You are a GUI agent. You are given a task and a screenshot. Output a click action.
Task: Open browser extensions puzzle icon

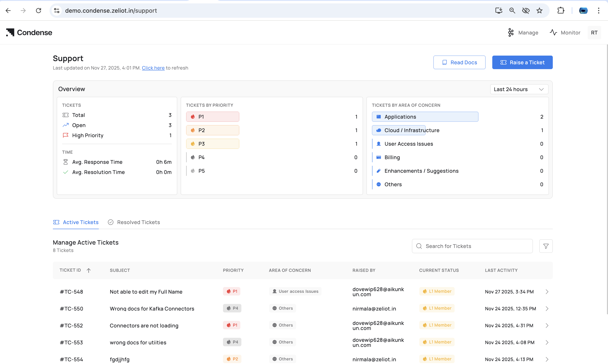click(x=561, y=11)
